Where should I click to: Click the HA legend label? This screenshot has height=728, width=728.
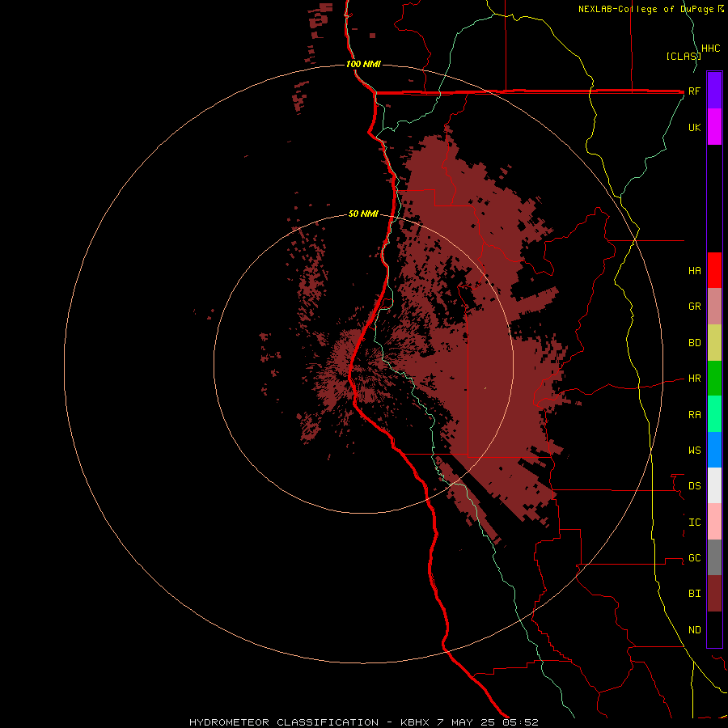point(695,270)
